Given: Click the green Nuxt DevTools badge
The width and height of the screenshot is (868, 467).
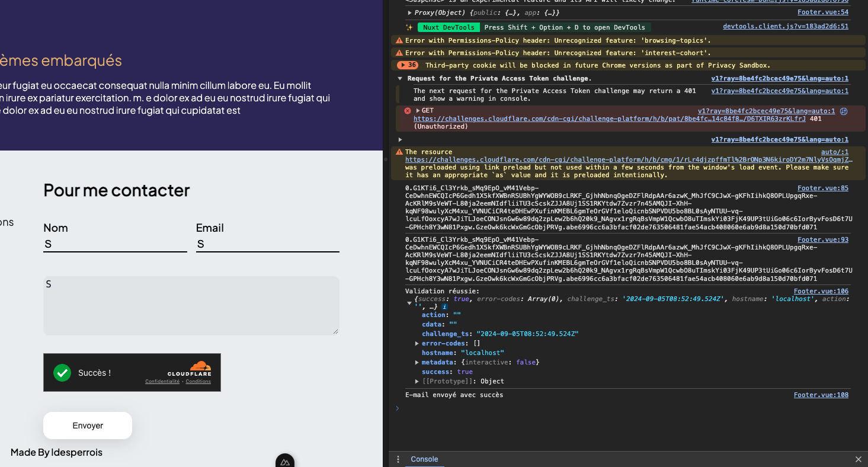Looking at the screenshot, I should (x=449, y=27).
